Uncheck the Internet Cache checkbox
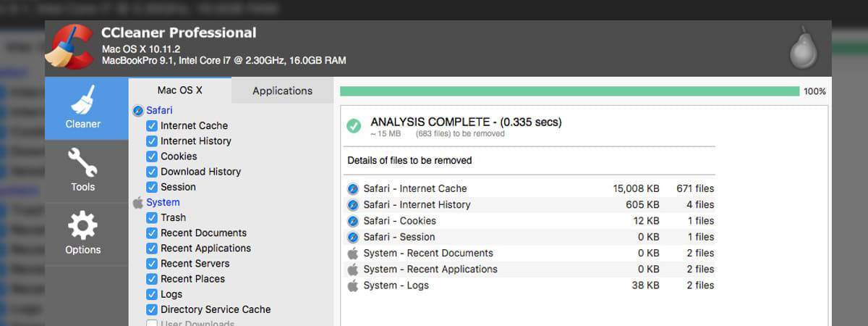868x326 pixels. [151, 126]
